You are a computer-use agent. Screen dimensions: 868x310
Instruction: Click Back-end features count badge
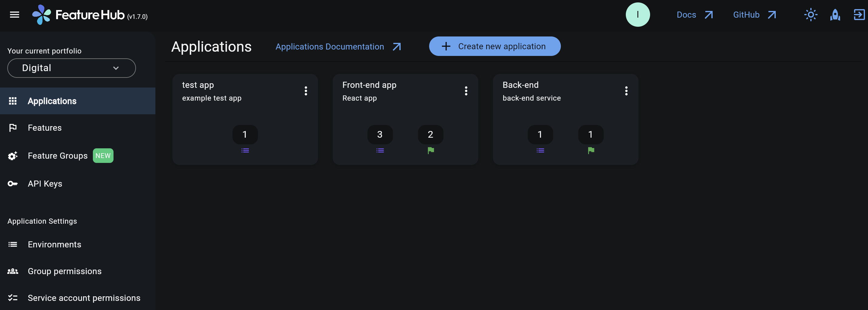tap(590, 135)
